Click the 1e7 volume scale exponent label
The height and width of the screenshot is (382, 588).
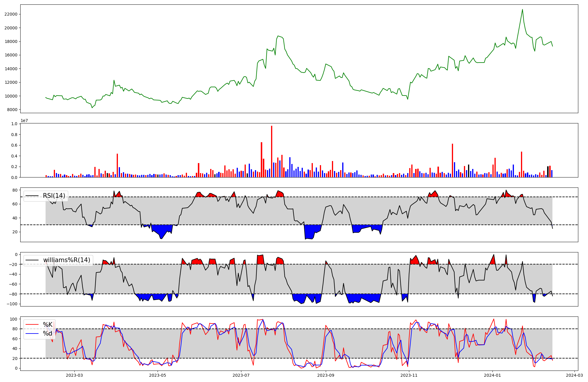(24, 121)
